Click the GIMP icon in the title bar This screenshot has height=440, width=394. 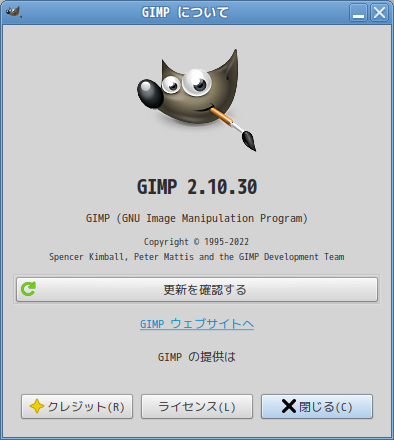(x=14, y=12)
